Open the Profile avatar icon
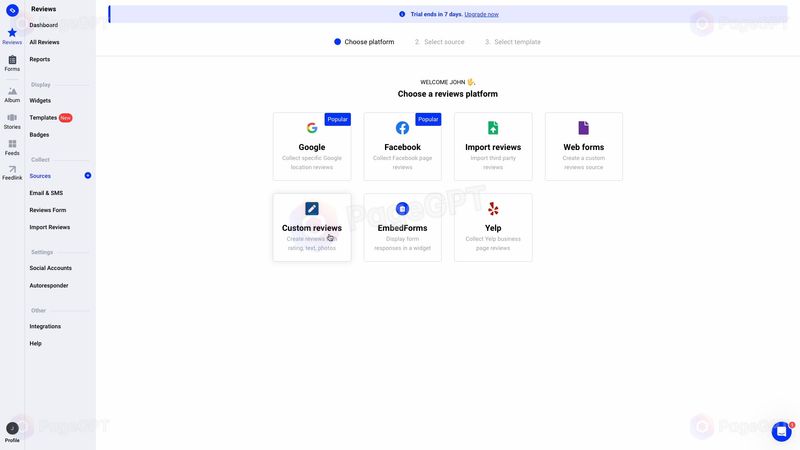Viewport: 800px width, 450px height. click(x=12, y=428)
